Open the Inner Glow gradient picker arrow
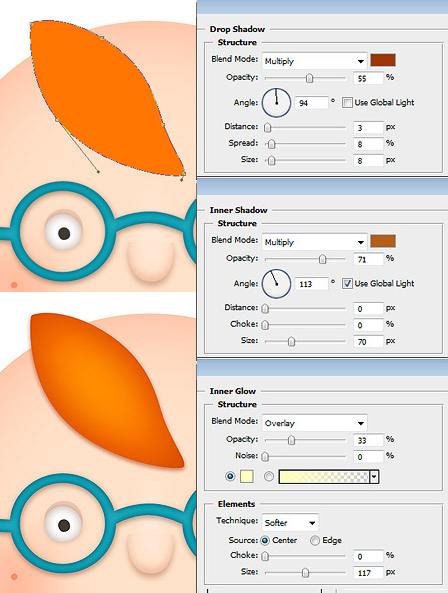This screenshot has width=448, height=593. tap(374, 477)
